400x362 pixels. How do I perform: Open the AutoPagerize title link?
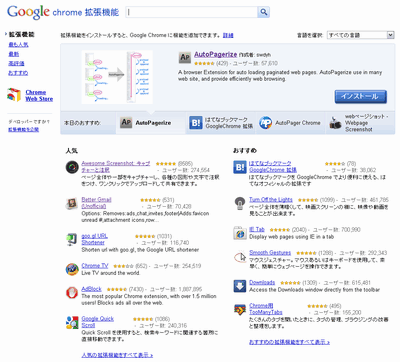(215, 55)
